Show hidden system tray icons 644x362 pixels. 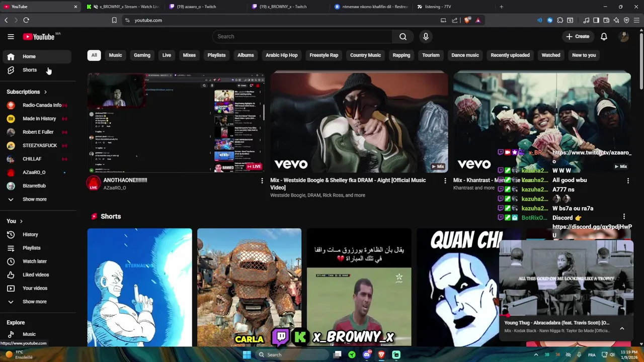(536, 354)
